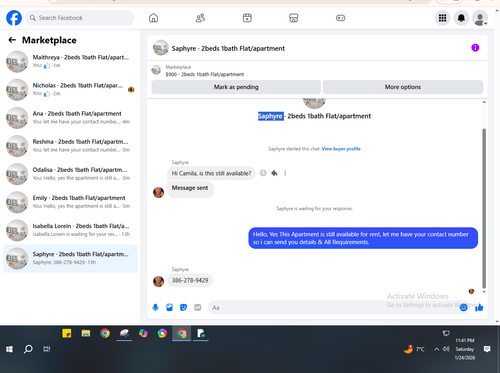Open the purple conversation info icon
Viewport: 500px width, 373px height.
(x=475, y=48)
